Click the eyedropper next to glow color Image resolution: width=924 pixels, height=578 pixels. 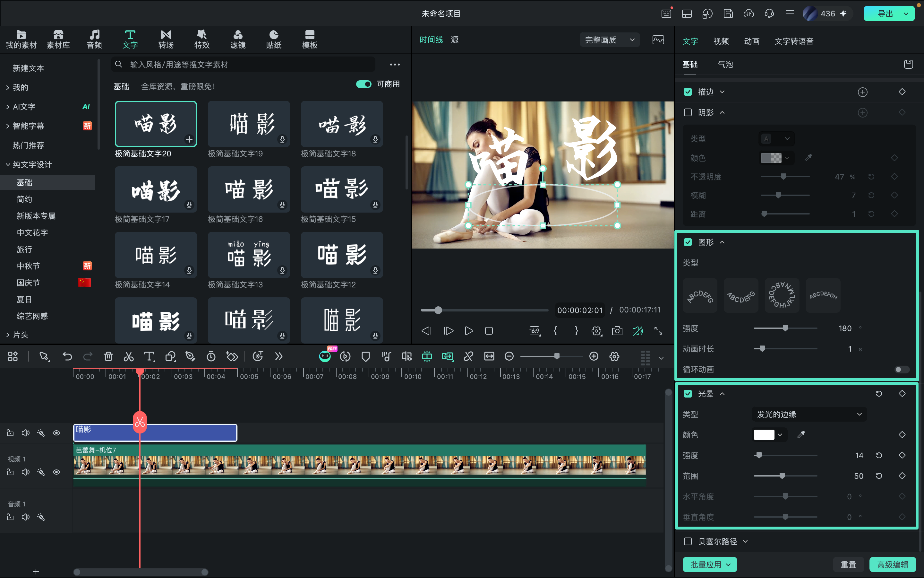coord(801,435)
